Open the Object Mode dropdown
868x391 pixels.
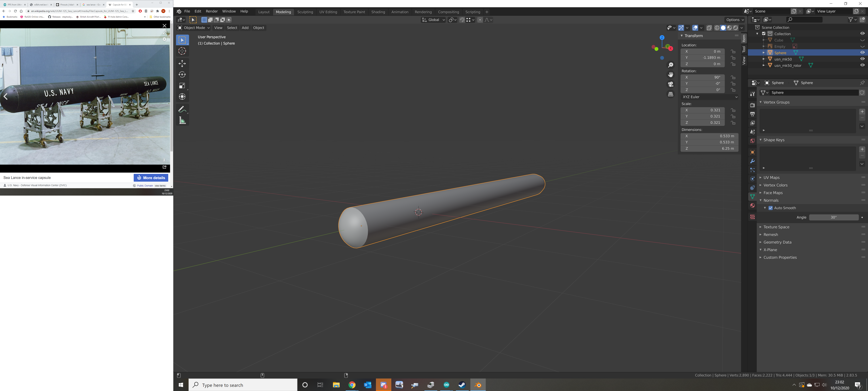[x=194, y=28]
